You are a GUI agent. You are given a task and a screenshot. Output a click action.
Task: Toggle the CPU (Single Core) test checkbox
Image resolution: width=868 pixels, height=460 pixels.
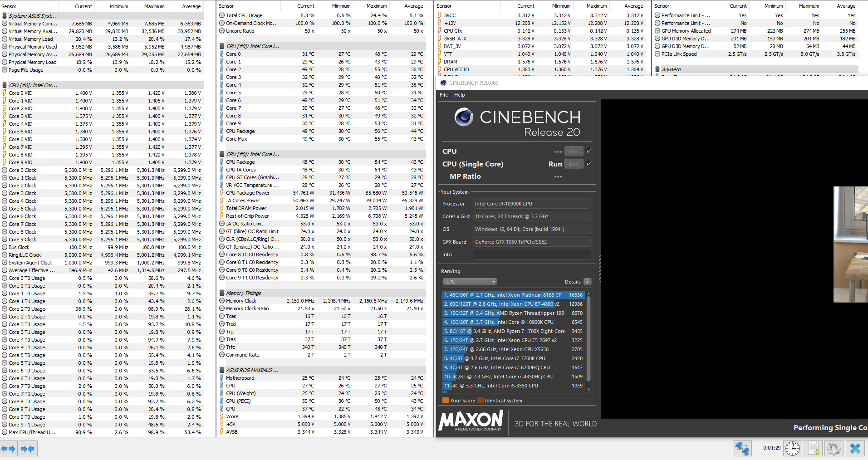click(589, 164)
